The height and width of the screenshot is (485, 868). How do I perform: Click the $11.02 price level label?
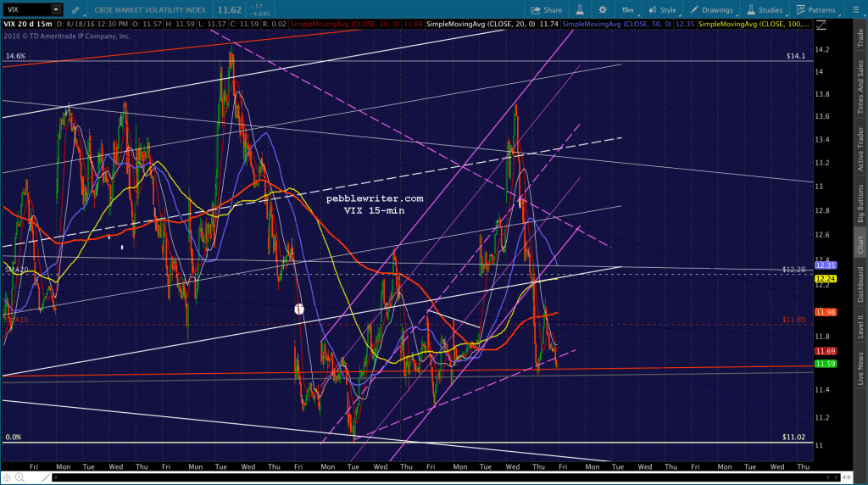(793, 437)
